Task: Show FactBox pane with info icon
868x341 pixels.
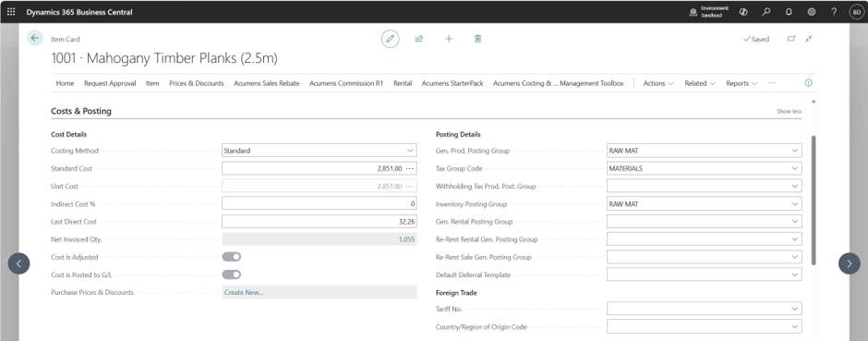Action: 808,83
